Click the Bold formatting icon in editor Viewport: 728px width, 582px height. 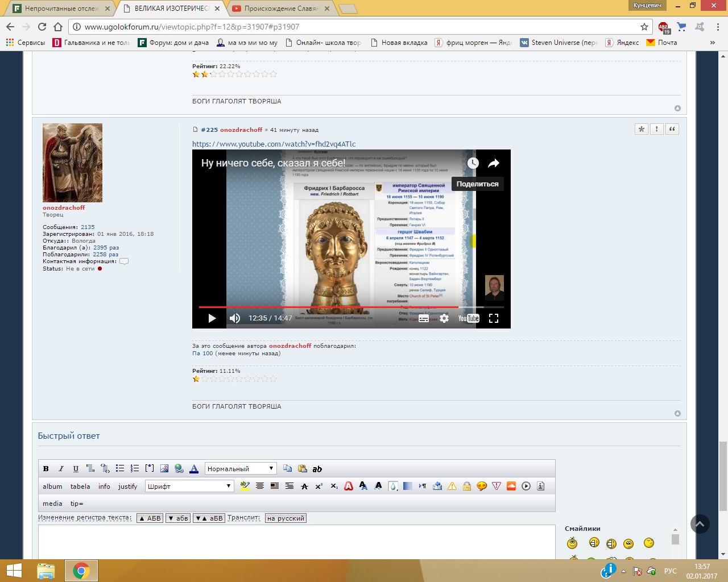tap(46, 469)
